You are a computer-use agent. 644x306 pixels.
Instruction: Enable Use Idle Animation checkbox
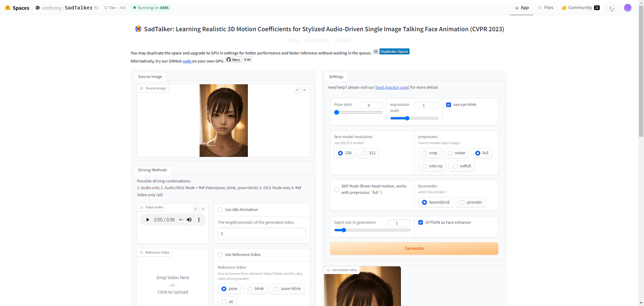point(220,210)
